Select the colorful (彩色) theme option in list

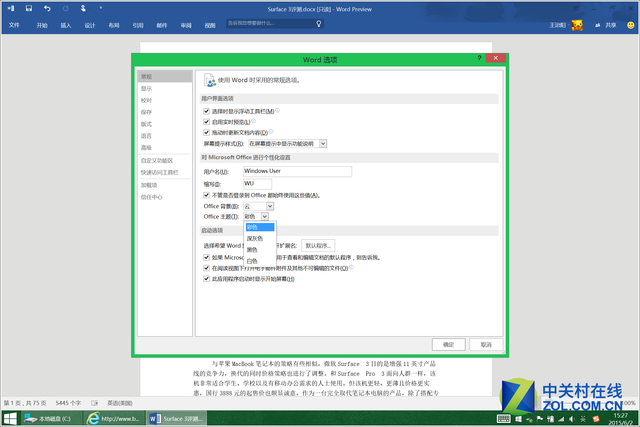(x=260, y=227)
